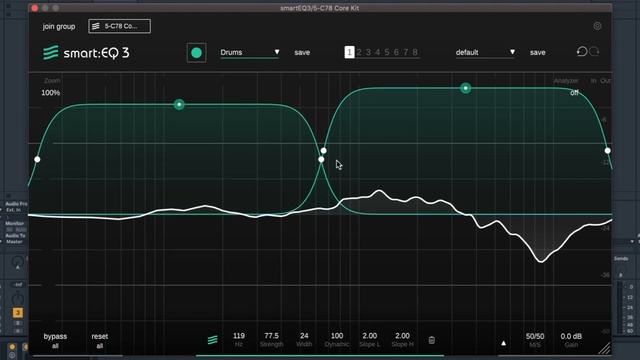This screenshot has width=640, height=360.
Task: Save the default preset
Action: (x=538, y=52)
